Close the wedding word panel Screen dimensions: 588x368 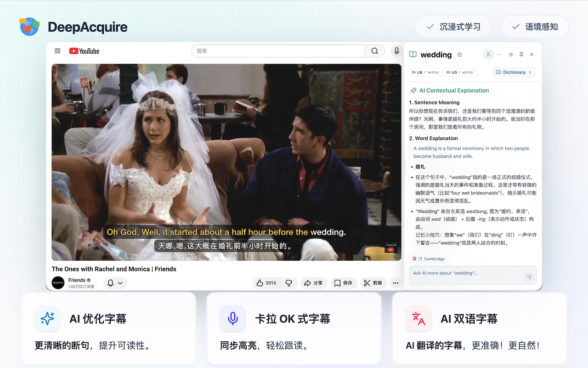click(532, 54)
